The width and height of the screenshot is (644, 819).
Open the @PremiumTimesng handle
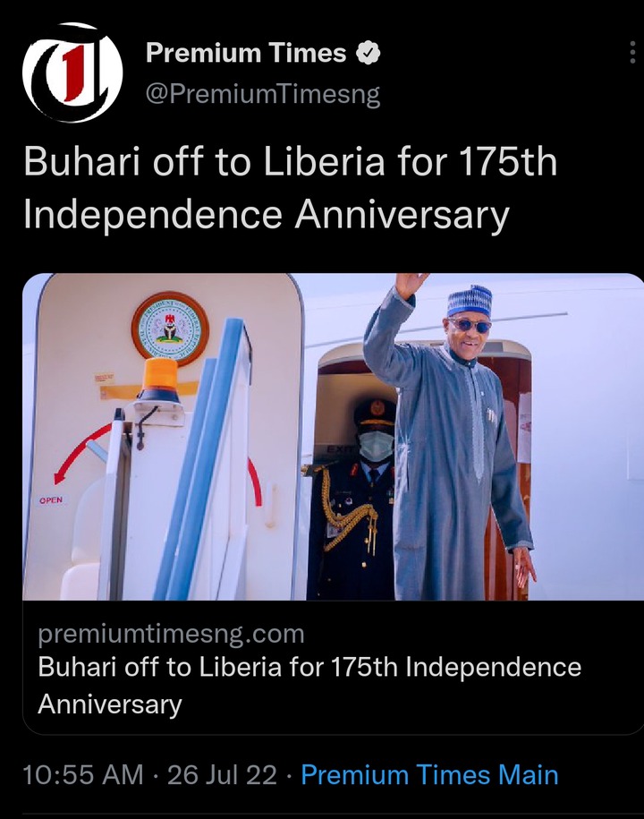coord(263,94)
